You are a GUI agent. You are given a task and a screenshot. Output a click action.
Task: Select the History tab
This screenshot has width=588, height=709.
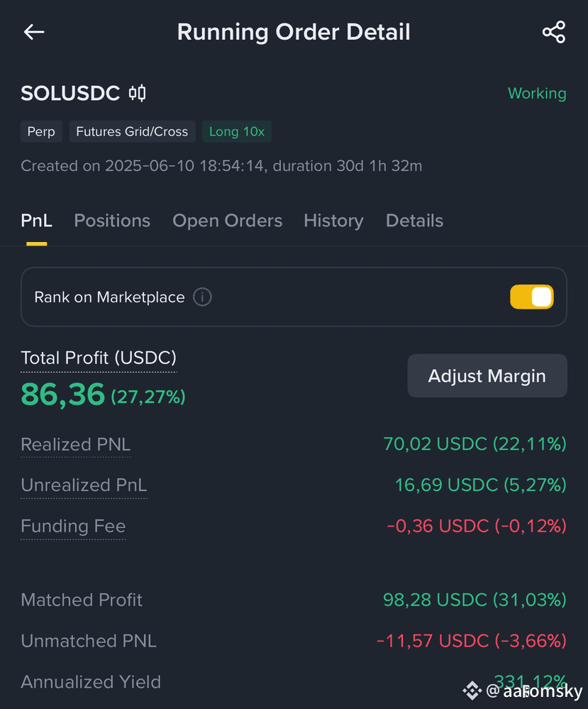pyautogui.click(x=333, y=221)
